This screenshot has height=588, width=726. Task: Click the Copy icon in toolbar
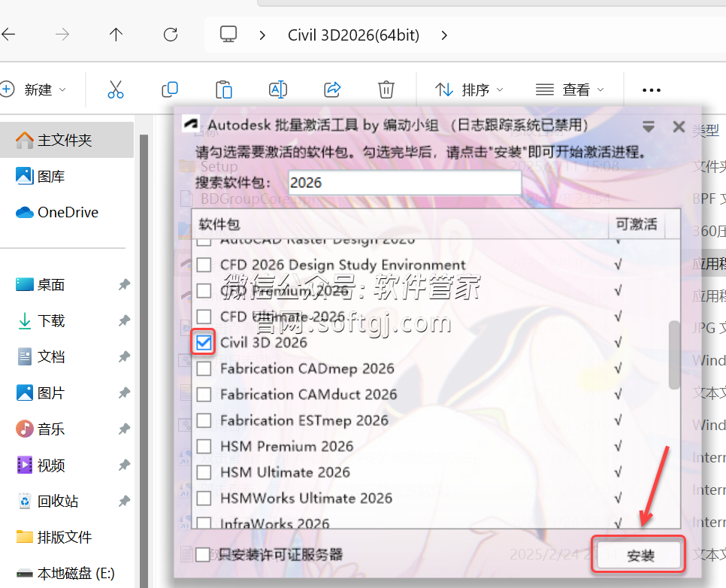(x=169, y=89)
